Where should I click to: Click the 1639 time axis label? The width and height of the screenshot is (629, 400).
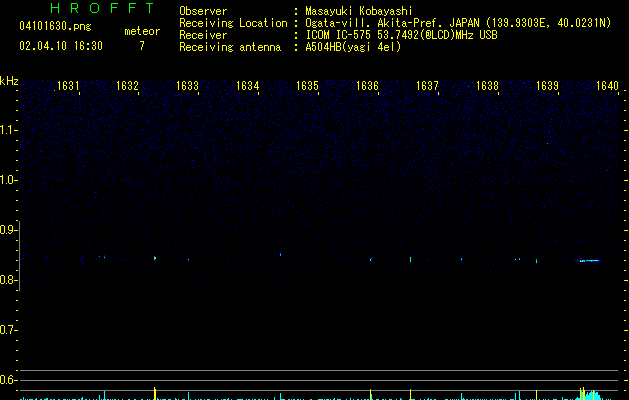548,86
